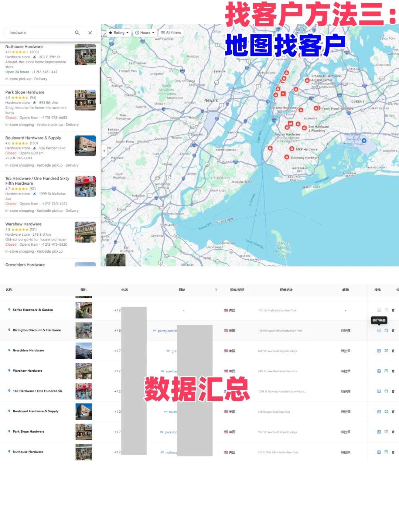Open the Rating filter dropdown
The image size is (399, 532).
[118, 33]
